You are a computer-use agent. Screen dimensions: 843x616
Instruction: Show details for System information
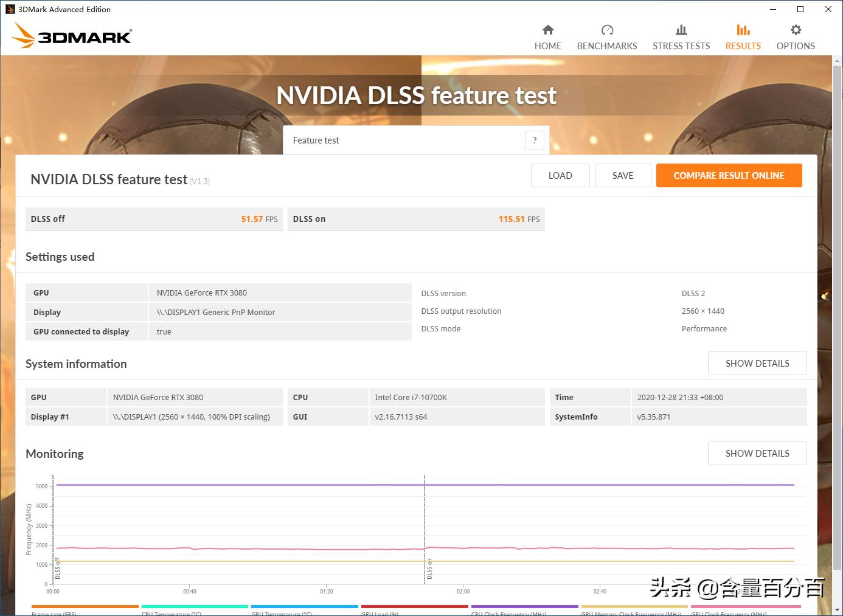coord(757,364)
